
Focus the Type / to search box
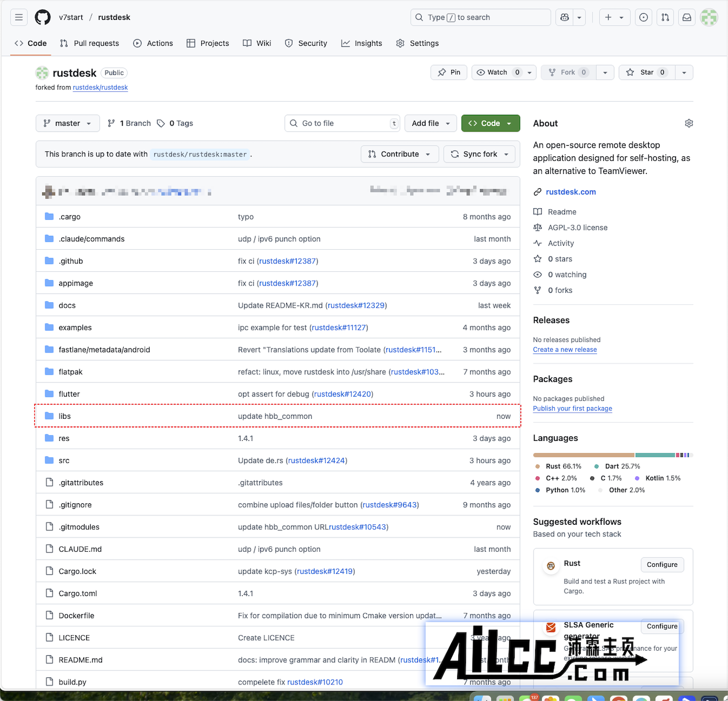pyautogui.click(x=481, y=17)
